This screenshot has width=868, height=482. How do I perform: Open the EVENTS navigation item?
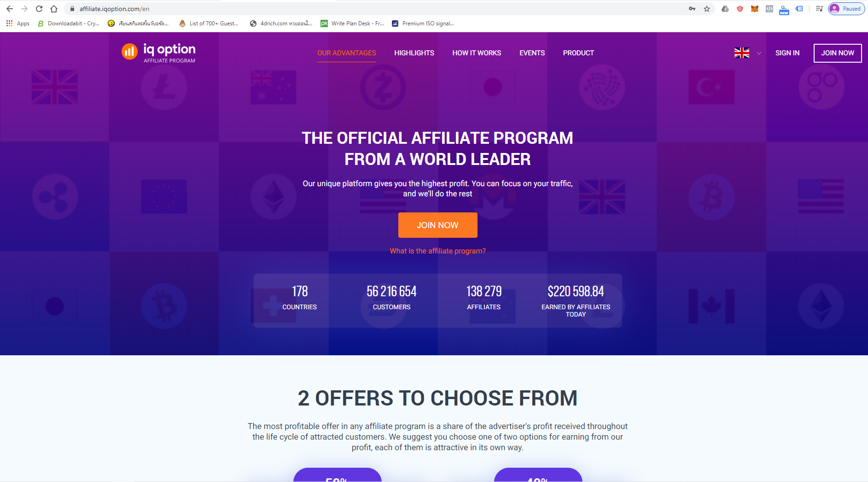532,53
